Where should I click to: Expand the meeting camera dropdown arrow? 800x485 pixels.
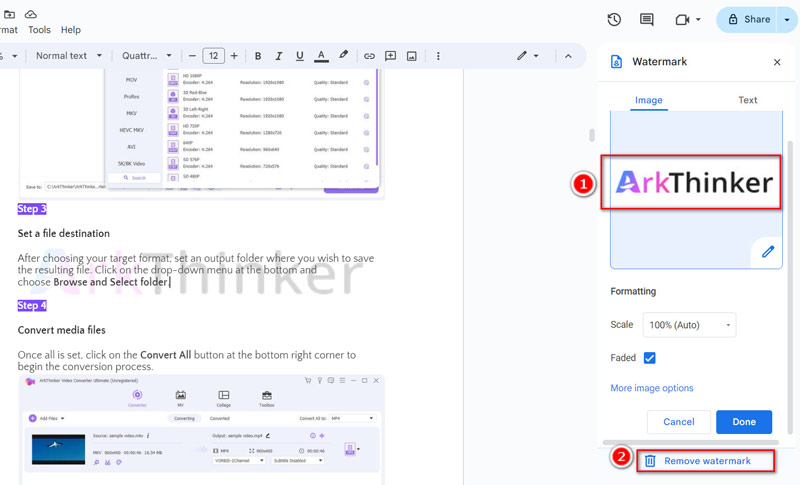698,20
